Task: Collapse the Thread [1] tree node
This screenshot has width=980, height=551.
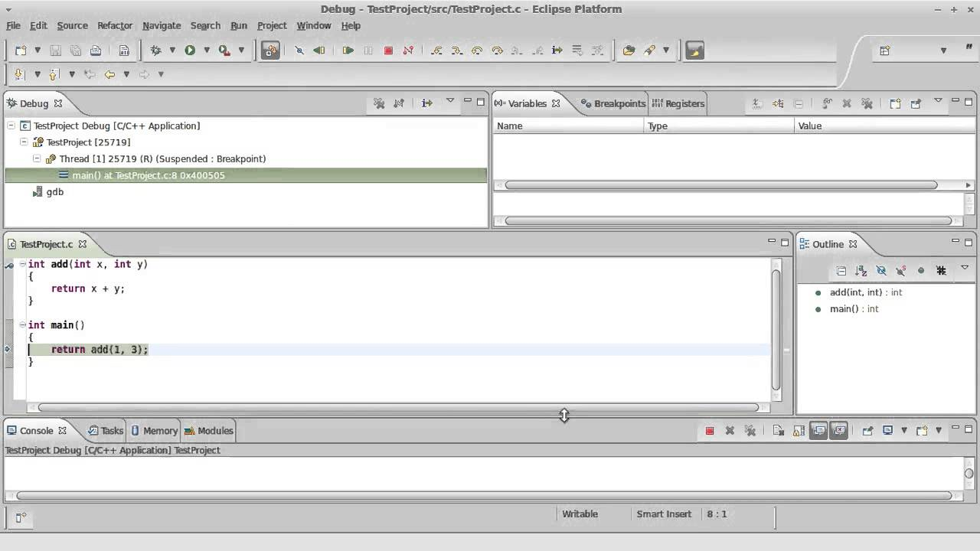Action: click(x=37, y=158)
